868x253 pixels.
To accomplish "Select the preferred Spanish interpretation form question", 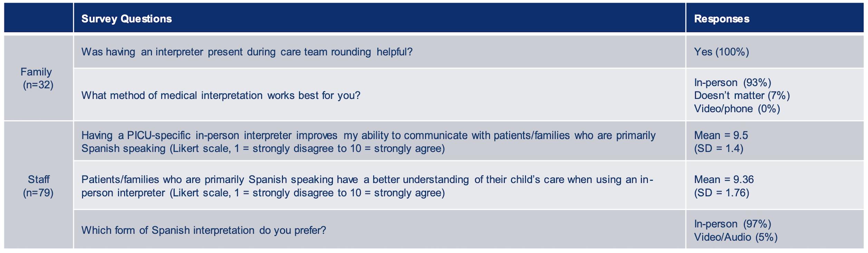I will tap(204, 230).
